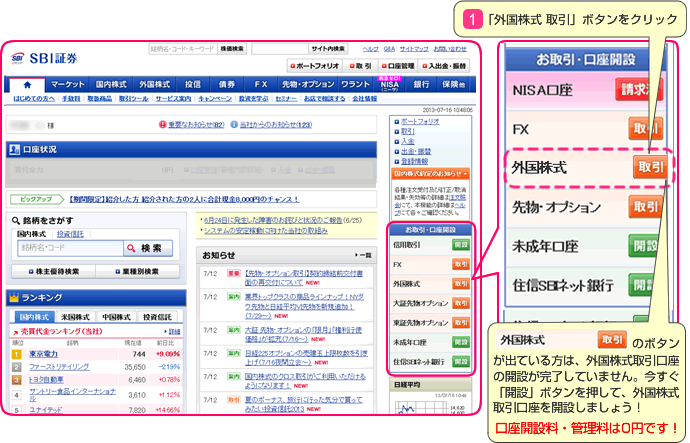This screenshot has width=690, height=443.
Task: Open the サイトマップ link
Action: (x=414, y=49)
